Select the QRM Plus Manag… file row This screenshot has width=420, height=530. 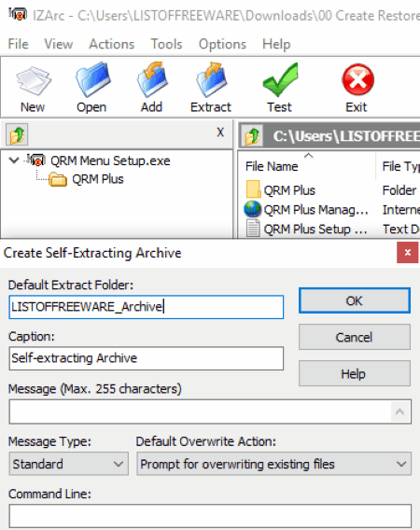tap(315, 210)
